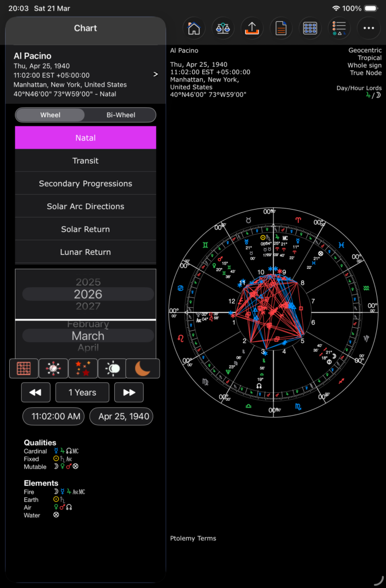Step backward with the rewind button
The height and width of the screenshot is (588, 386).
tap(36, 393)
